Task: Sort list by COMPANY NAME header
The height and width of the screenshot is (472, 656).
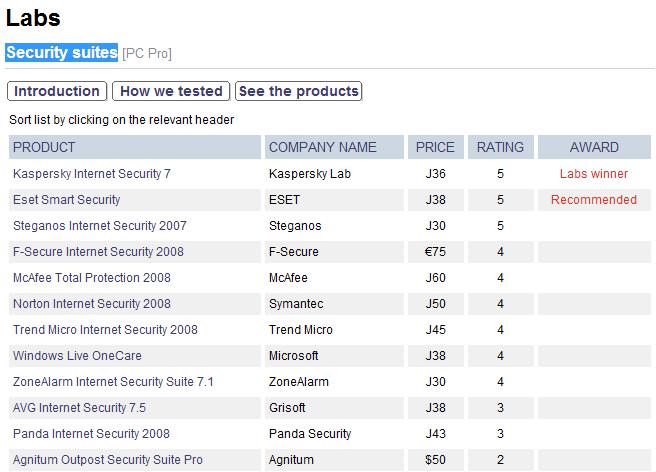Action: [322, 147]
